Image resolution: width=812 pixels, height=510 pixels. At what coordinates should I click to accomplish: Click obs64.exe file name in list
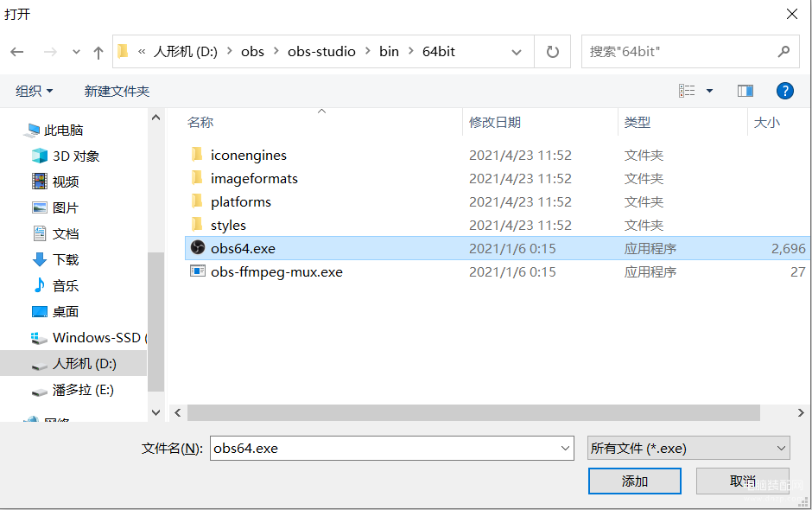click(x=243, y=248)
